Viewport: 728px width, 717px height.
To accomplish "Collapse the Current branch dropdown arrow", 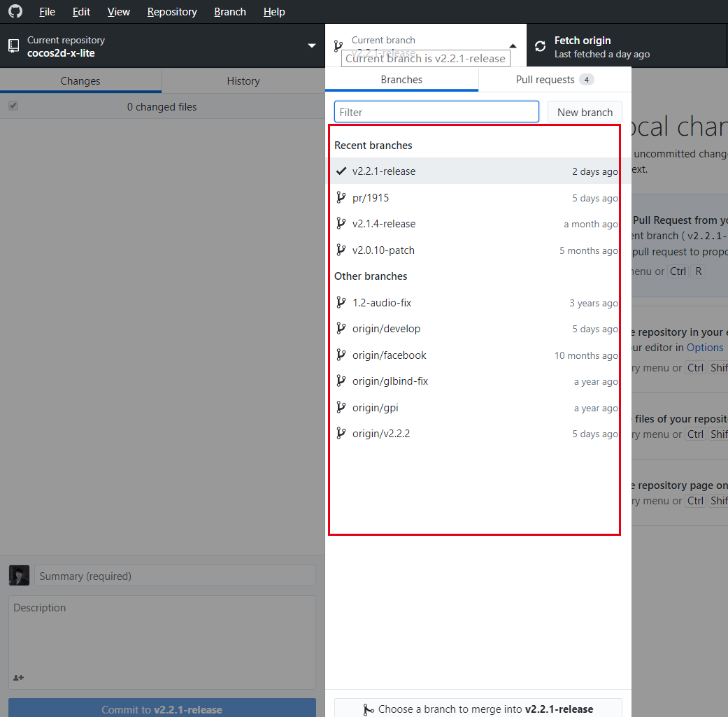I will click(x=513, y=45).
